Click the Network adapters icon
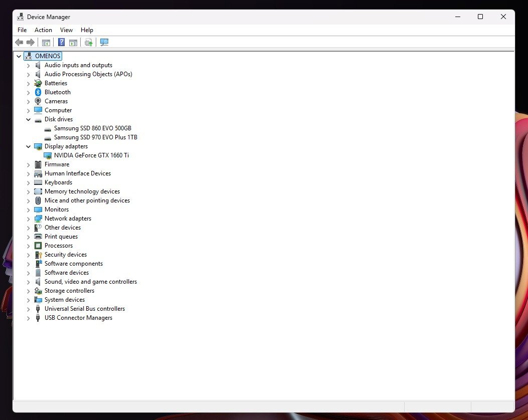This screenshot has width=528, height=420. coord(38,219)
